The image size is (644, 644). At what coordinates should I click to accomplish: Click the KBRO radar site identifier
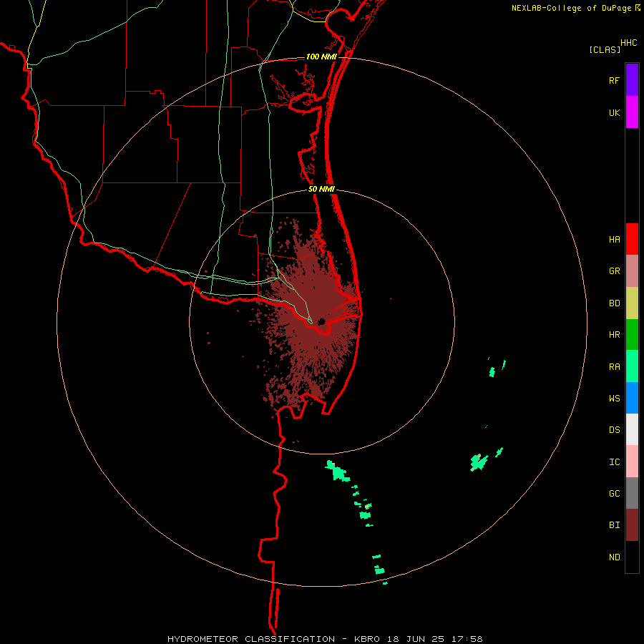(367, 639)
